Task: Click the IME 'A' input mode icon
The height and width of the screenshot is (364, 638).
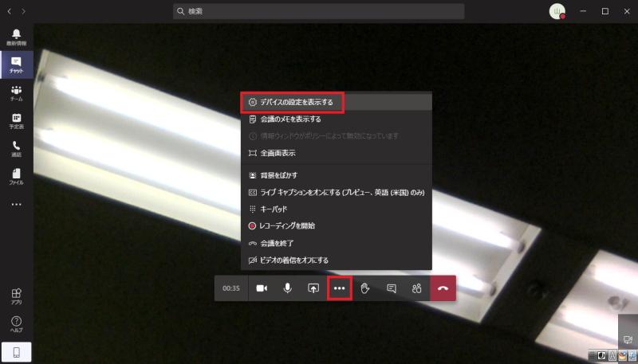Action: tap(612, 356)
